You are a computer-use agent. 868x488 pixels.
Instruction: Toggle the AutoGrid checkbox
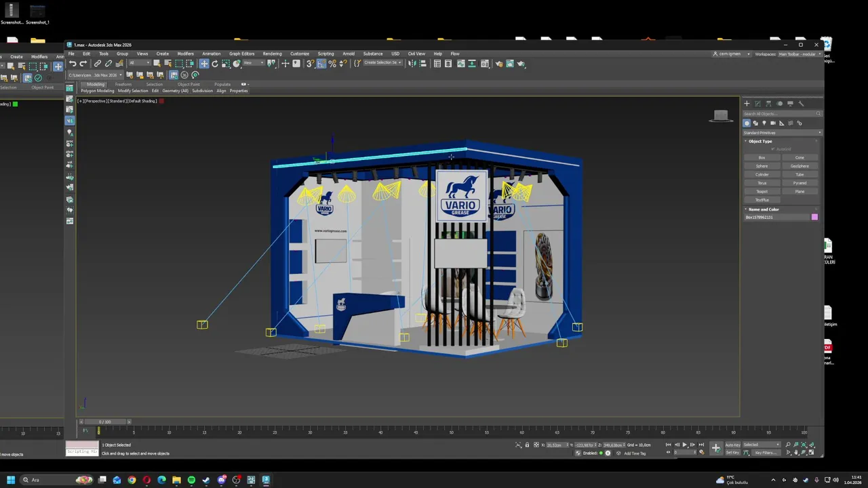(x=772, y=149)
